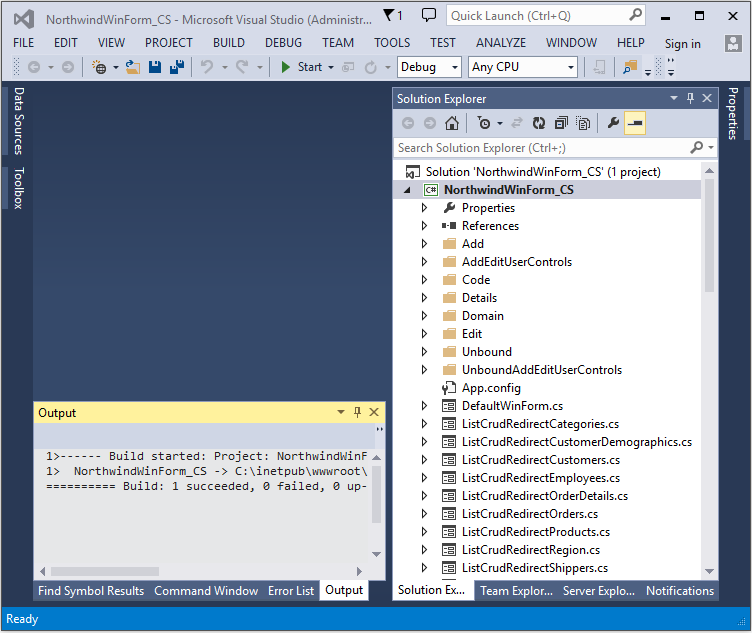Open Output window position dropdown
752x633 pixels.
pos(341,412)
